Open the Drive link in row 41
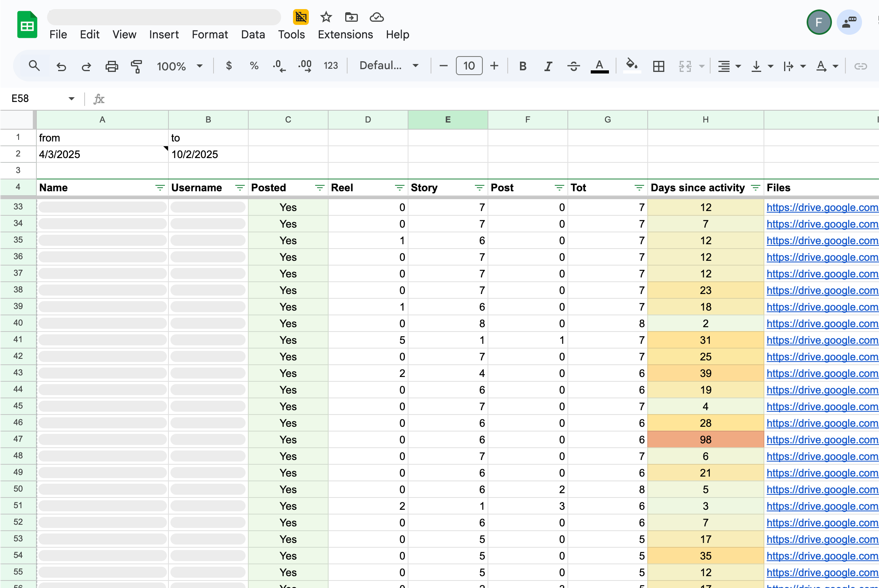This screenshot has width=879, height=588. coord(822,340)
